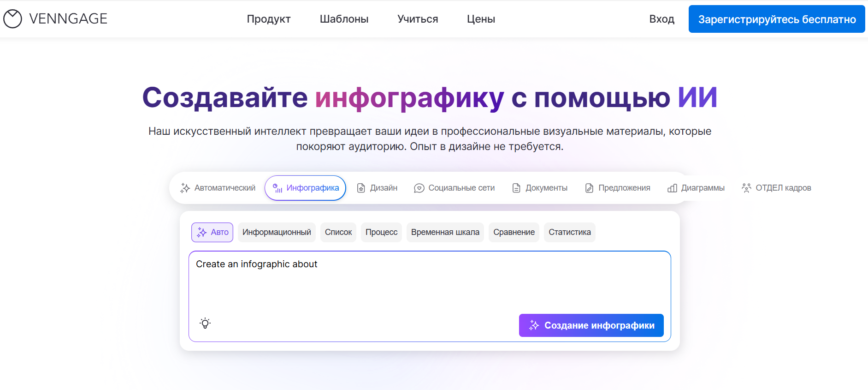Screen dimensions: 868x390
Task: Click the lightbulb prompt ideas icon
Action: (x=205, y=323)
